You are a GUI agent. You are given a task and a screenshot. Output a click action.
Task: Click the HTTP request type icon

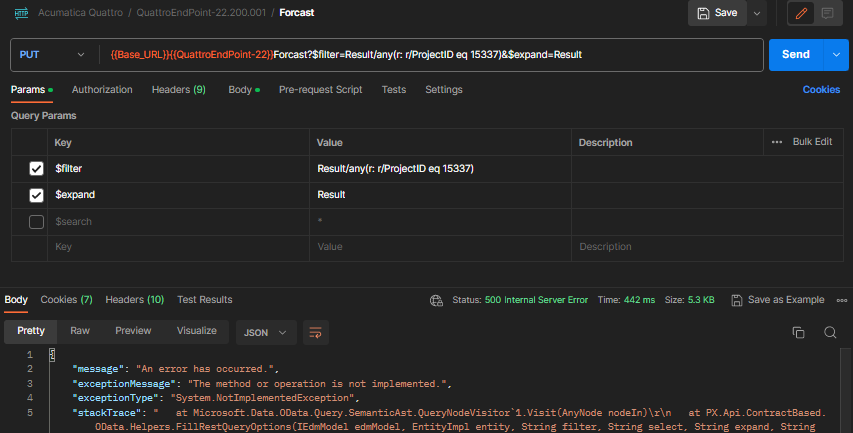[x=21, y=13]
